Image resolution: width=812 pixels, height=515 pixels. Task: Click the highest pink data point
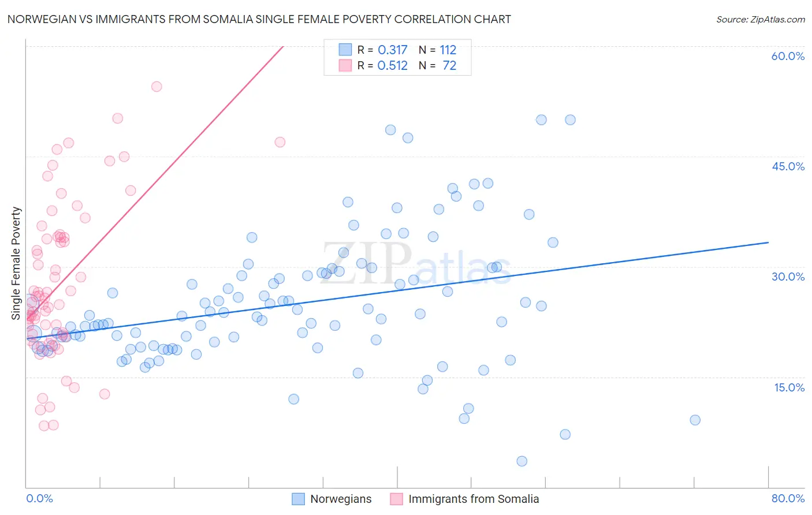click(157, 87)
